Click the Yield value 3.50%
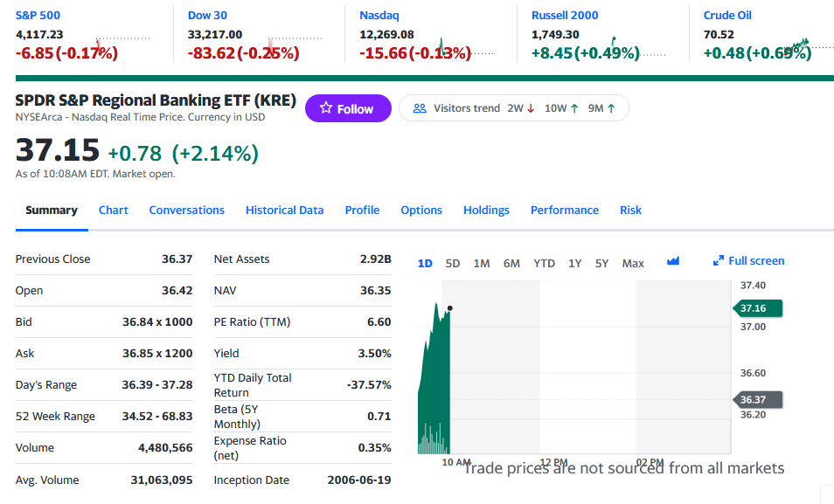The image size is (834, 504). 374,353
